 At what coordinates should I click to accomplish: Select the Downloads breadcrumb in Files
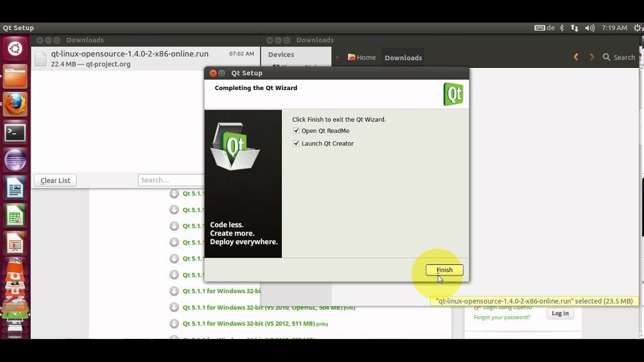[403, 58]
